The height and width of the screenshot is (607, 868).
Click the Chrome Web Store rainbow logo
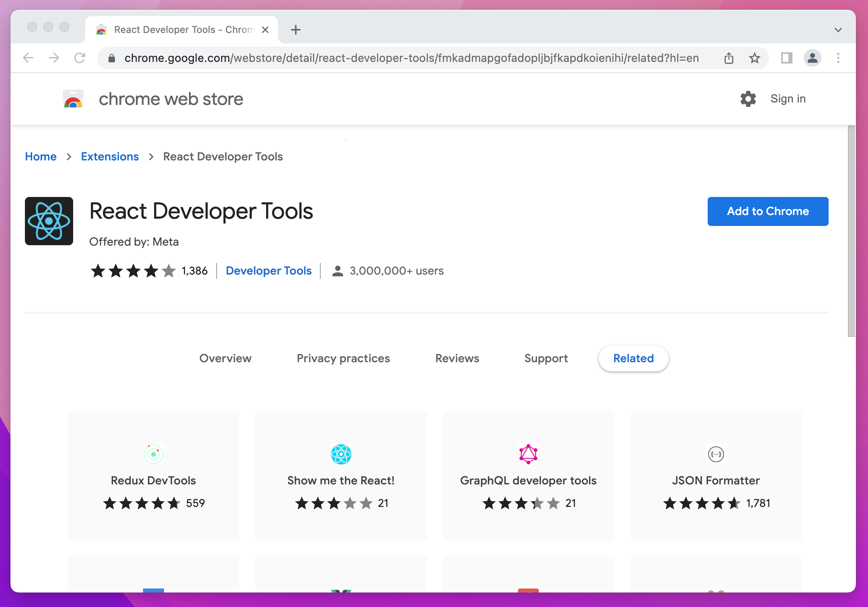[x=72, y=99]
